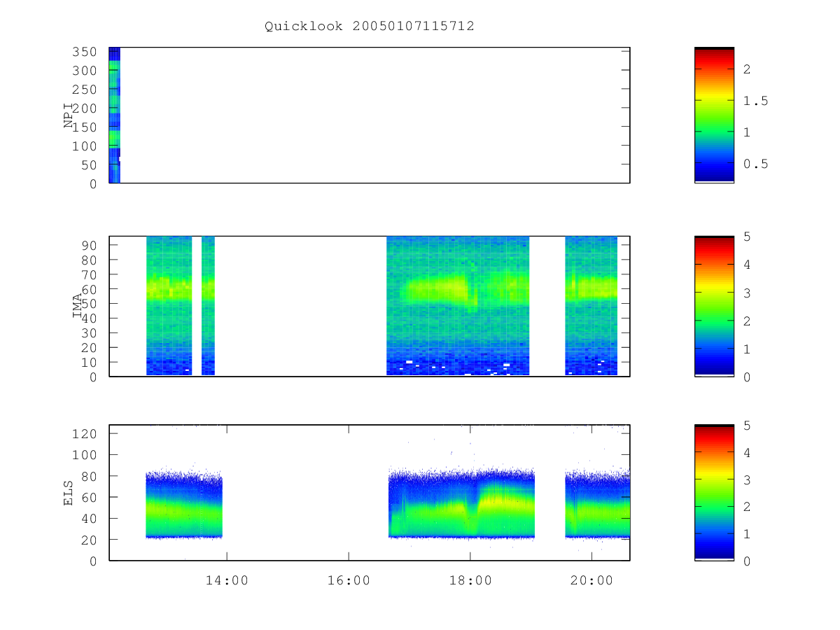This screenshot has width=840, height=630.
Task: Click the 1.5 label on NPI colorbar
Action: [756, 101]
